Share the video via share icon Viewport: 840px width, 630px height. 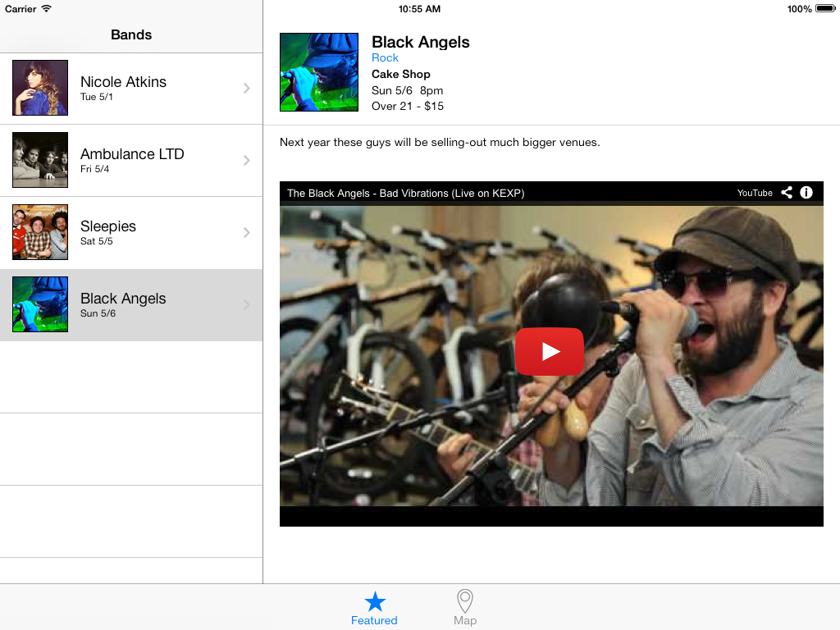click(x=787, y=193)
